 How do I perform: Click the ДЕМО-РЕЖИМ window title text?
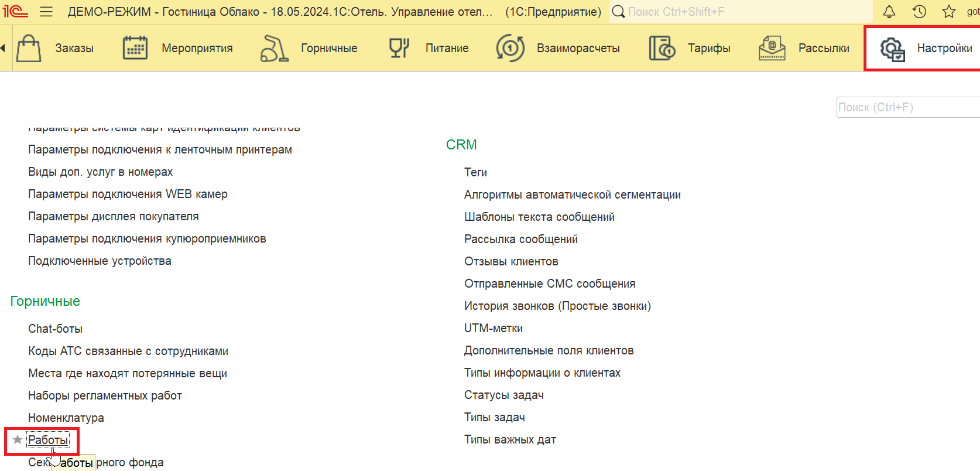280,12
